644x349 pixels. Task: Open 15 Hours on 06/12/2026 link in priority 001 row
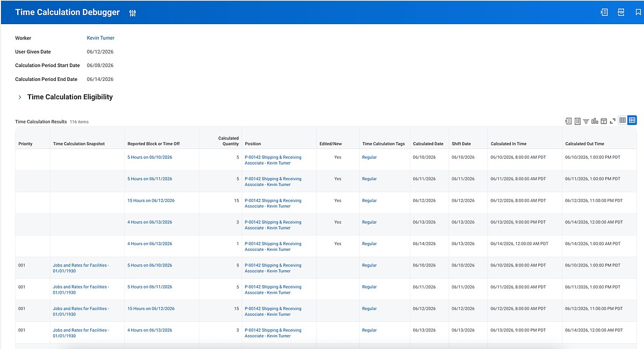(151, 309)
